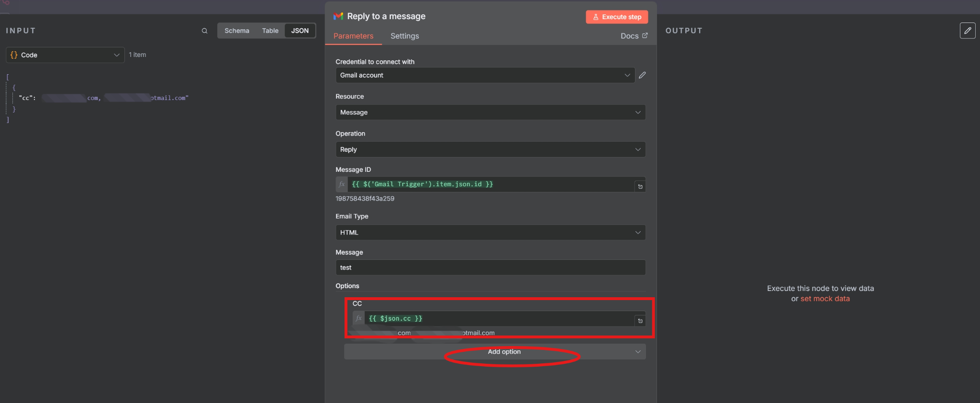Click the Gmail logo in node header
The image size is (980, 403).
click(338, 16)
